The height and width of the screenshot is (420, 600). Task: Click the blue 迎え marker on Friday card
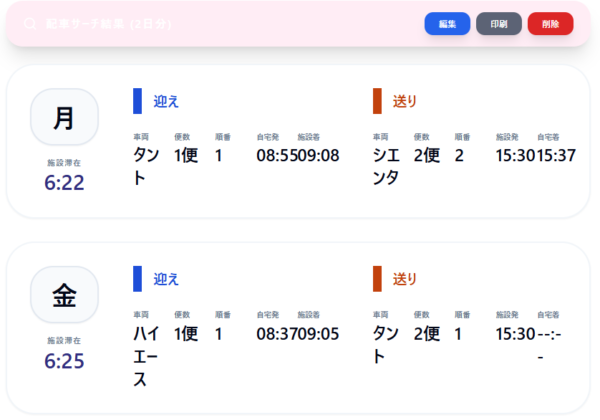click(138, 279)
